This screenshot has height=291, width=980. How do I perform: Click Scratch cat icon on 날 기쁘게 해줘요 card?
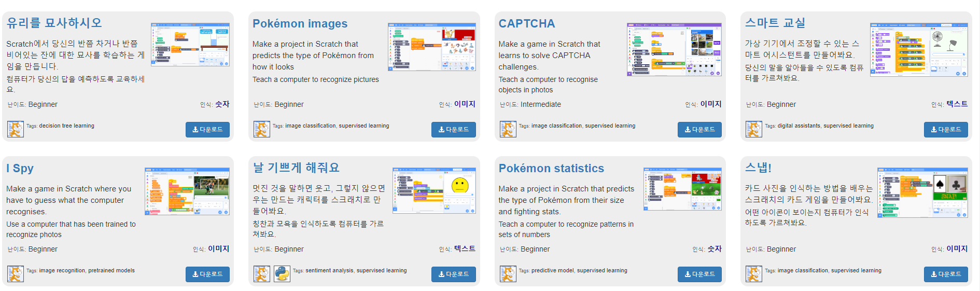[262, 274]
